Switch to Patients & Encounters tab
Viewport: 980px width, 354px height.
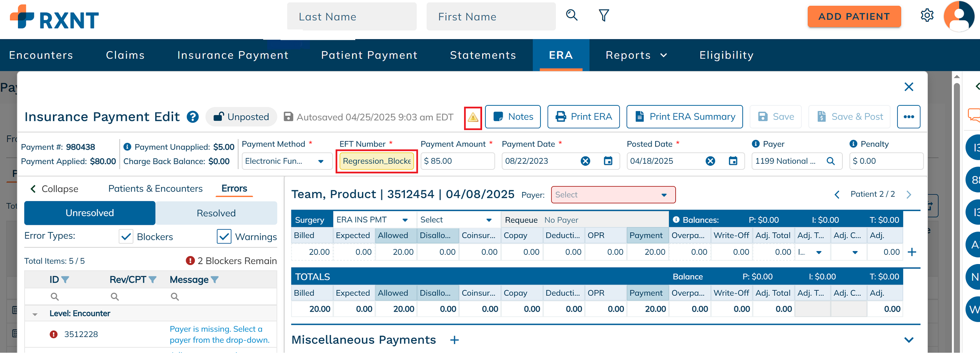point(155,189)
